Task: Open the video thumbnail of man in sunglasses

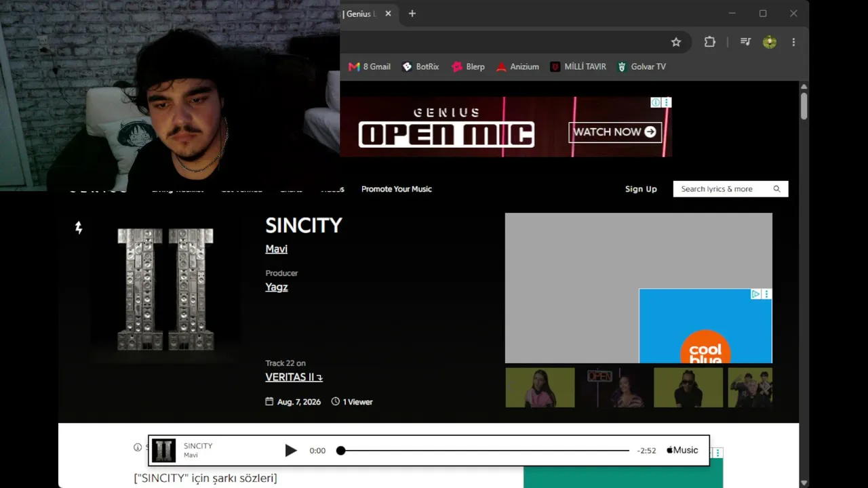Action: [x=688, y=388]
